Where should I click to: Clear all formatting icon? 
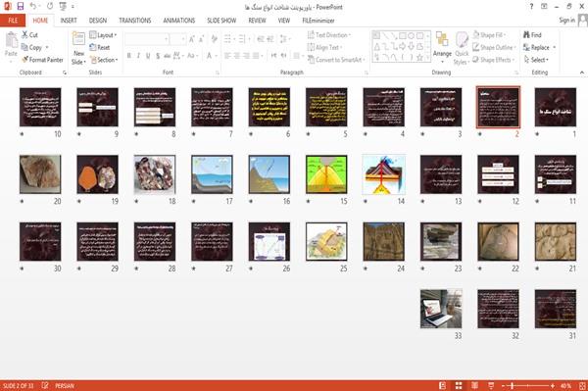point(214,39)
